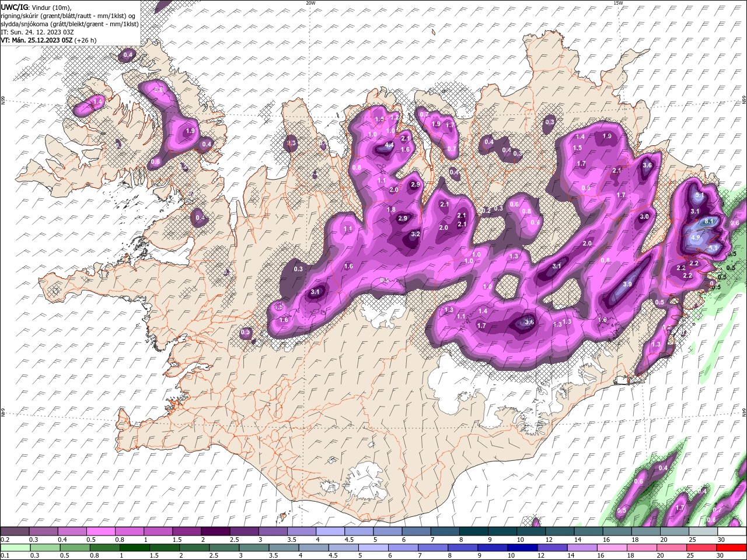This screenshot has height=560, width=747.
Task: Click the darkest purple 2 snow scale swatch
Action: 215,531
